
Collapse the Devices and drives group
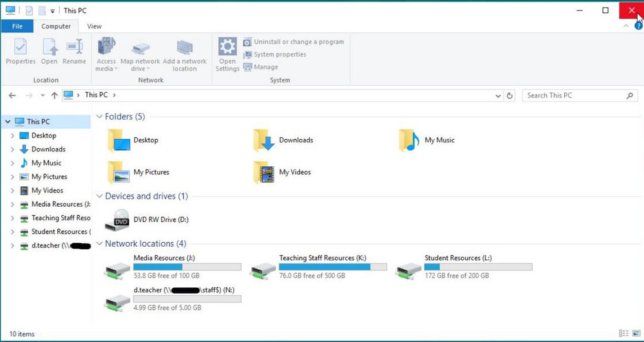pyautogui.click(x=99, y=196)
